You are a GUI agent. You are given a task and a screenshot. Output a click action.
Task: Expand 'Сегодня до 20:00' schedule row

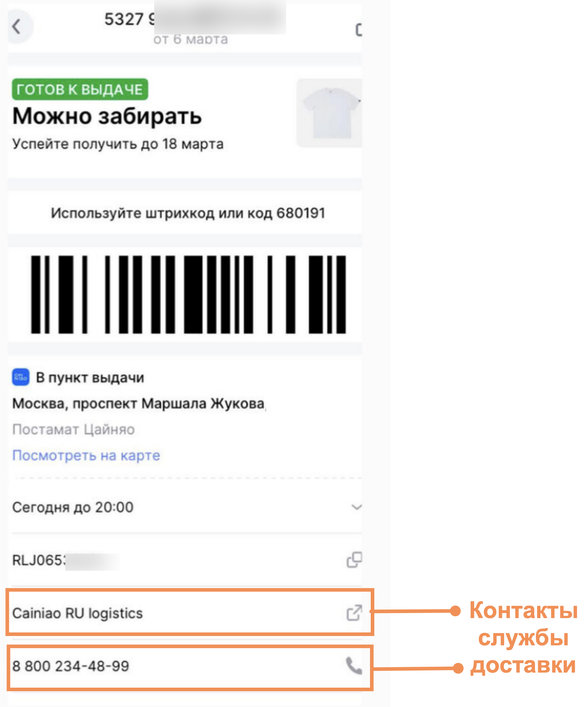coord(187,507)
